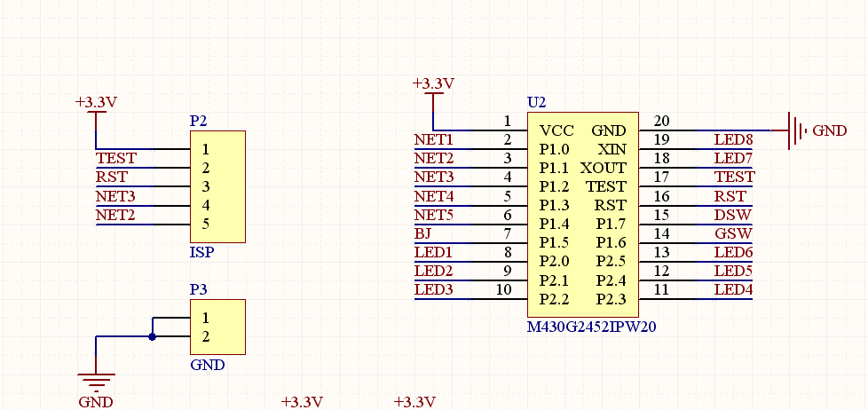Click pin number 10 of U2
This screenshot has height=410, width=868.
pos(504,289)
